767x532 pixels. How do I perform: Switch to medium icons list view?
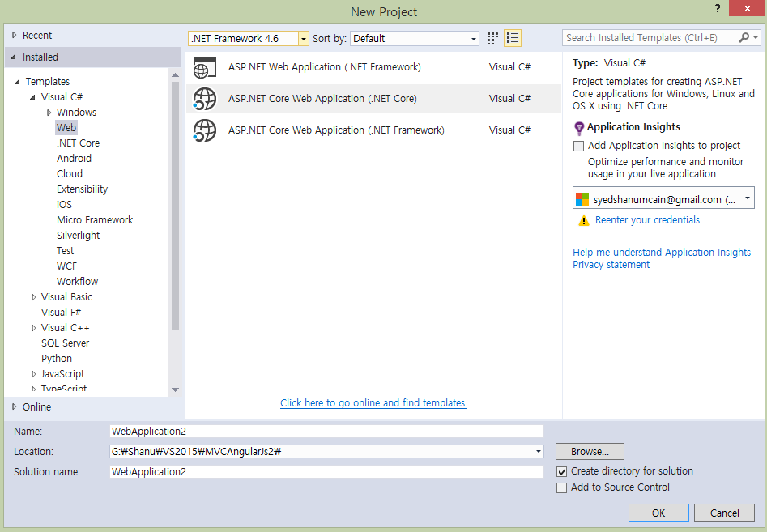click(512, 38)
